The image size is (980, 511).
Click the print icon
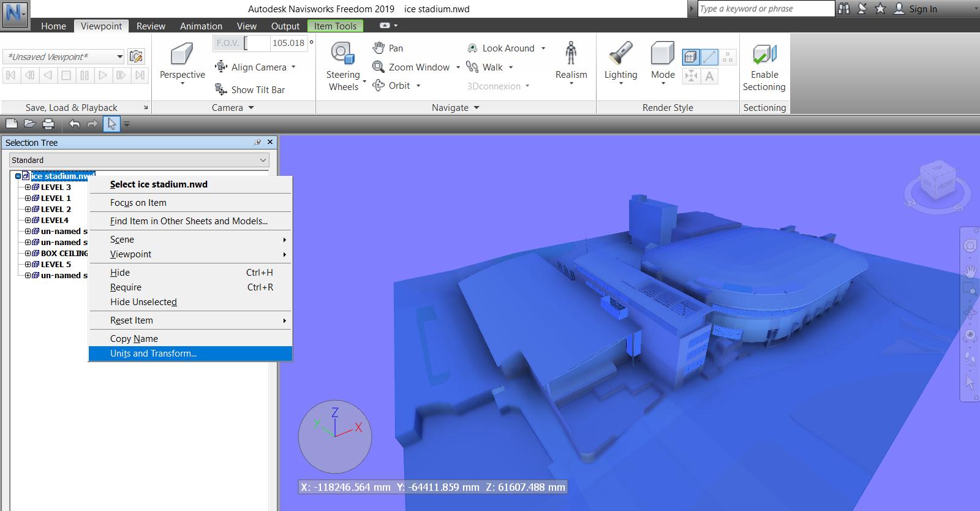pos(48,124)
